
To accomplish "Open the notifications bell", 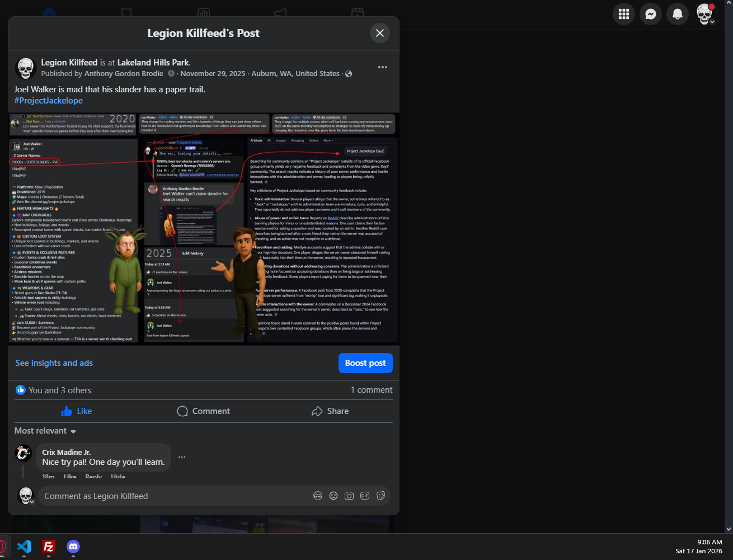I will coord(678,14).
